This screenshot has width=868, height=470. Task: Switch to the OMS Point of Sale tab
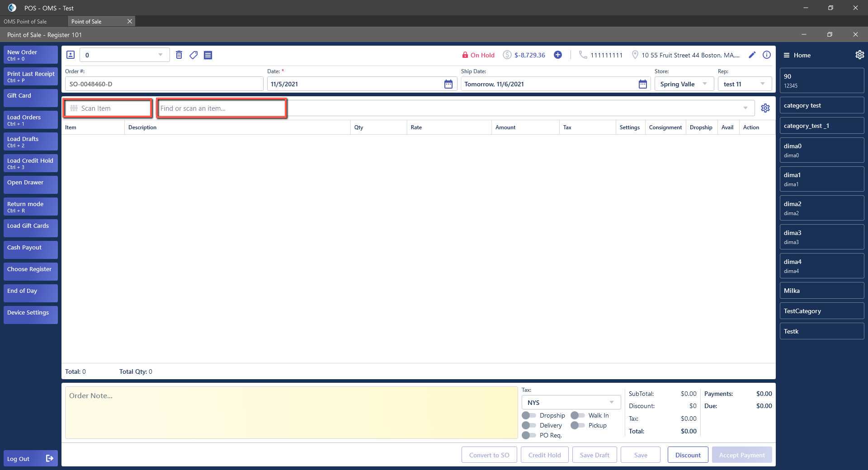[34, 21]
